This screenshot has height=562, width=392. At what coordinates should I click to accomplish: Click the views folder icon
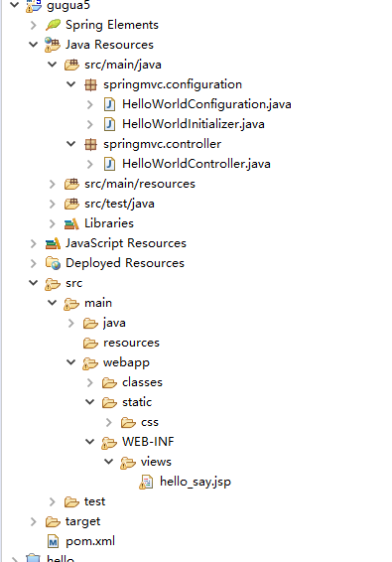[x=128, y=463]
